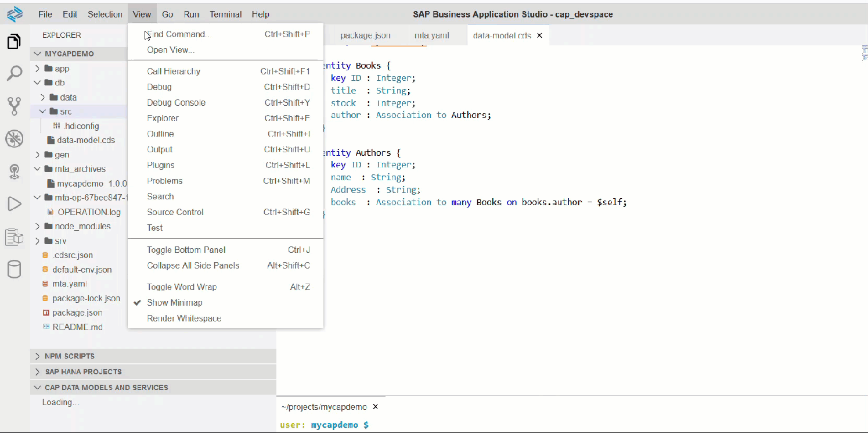Viewport: 868px width, 433px height.
Task: Open Source Control branch icon in sidebar
Action: coord(14,106)
